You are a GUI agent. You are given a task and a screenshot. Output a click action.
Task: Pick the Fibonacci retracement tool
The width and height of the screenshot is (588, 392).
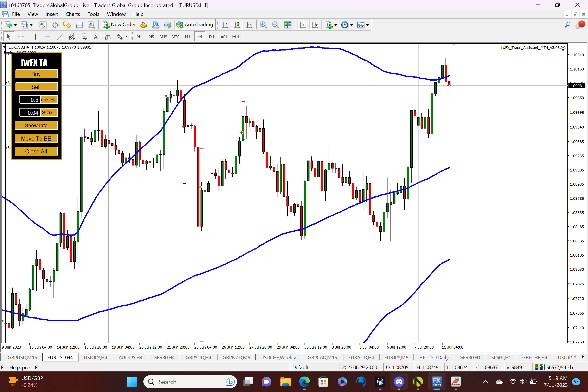tap(84, 37)
